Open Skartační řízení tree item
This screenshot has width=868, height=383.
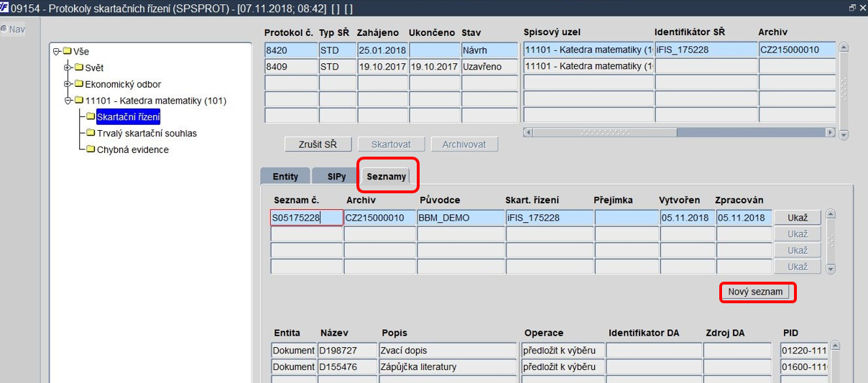128,116
